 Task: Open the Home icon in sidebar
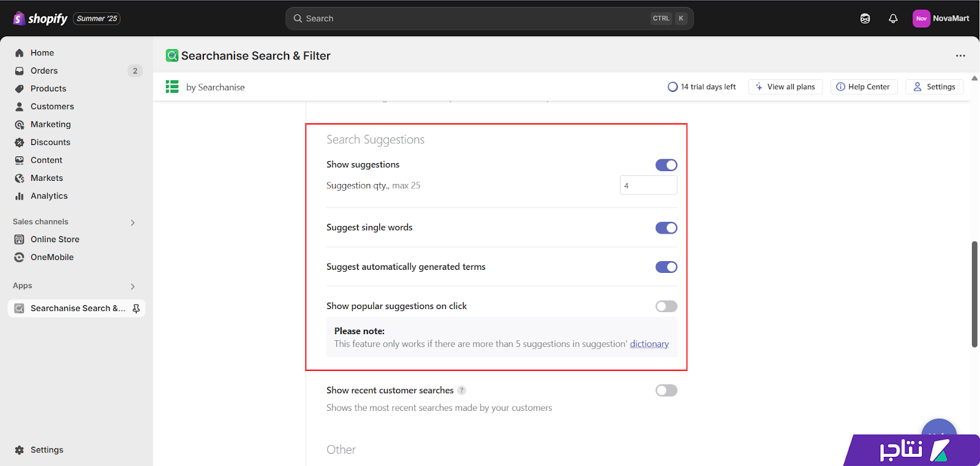[x=20, y=53]
